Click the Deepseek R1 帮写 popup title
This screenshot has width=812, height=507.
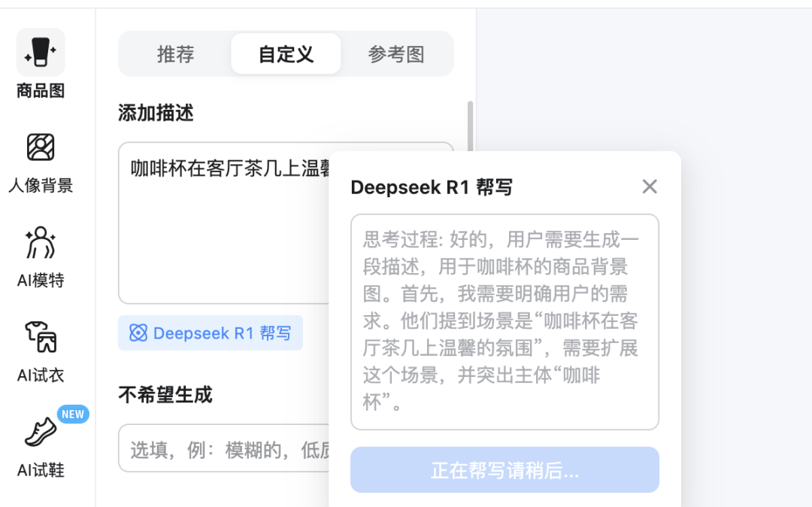point(432,187)
